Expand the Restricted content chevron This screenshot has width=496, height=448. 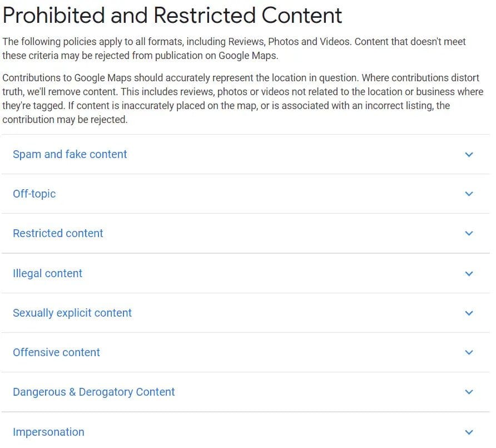pyautogui.click(x=469, y=234)
